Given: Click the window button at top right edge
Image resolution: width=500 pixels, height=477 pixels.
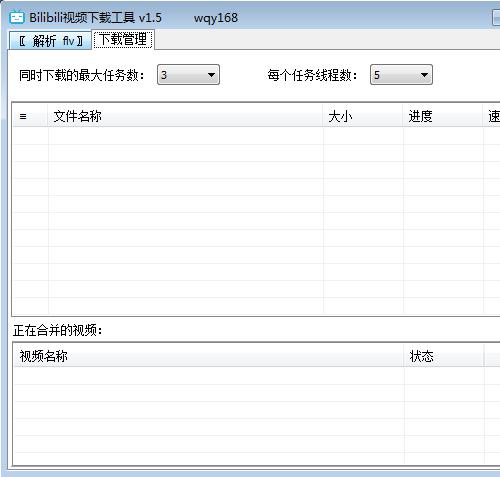Looking at the screenshot, I should coord(496,17).
